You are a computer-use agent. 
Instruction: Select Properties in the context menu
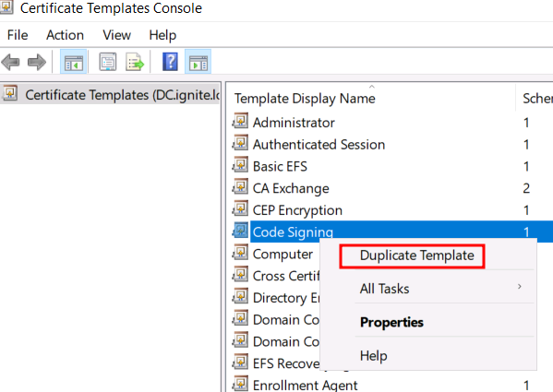coord(391,322)
